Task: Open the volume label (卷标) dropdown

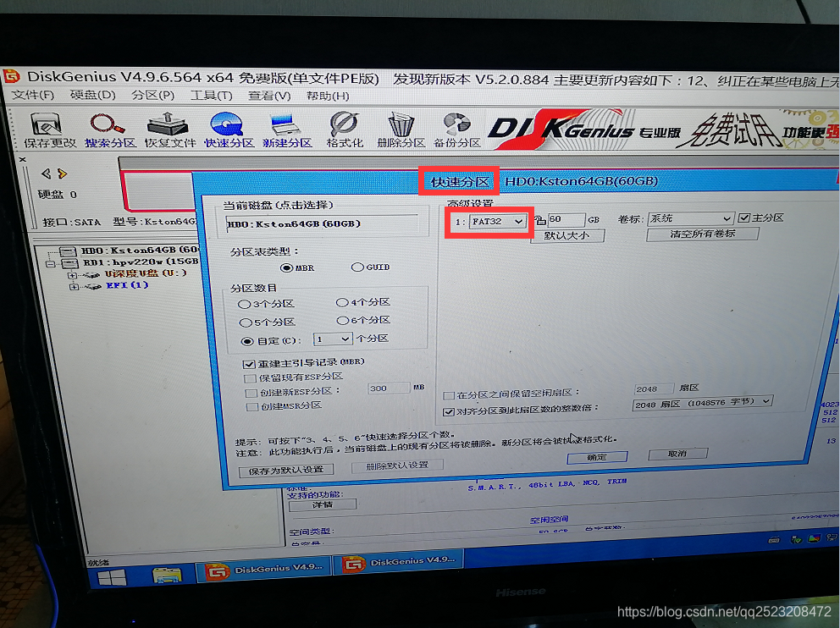Action: coord(690,218)
